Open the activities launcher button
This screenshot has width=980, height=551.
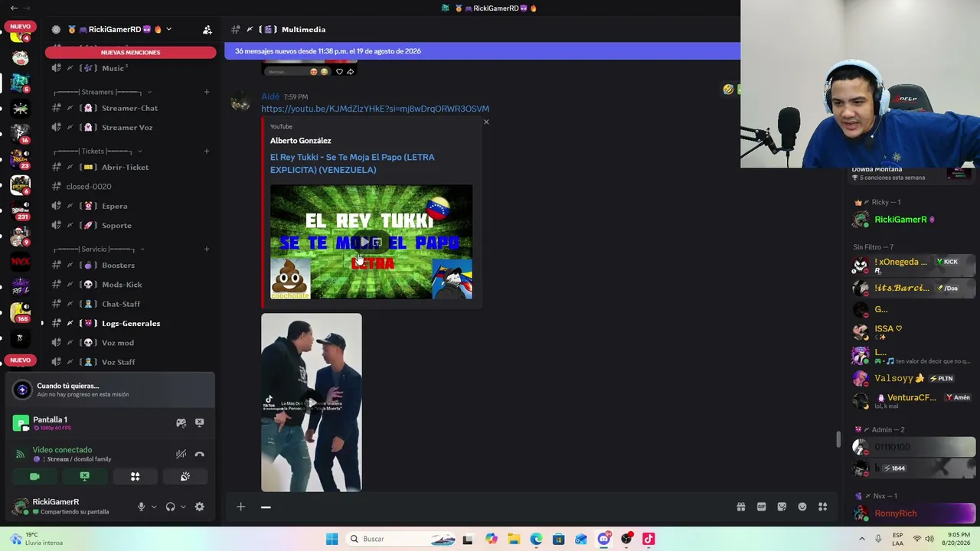[x=135, y=477]
